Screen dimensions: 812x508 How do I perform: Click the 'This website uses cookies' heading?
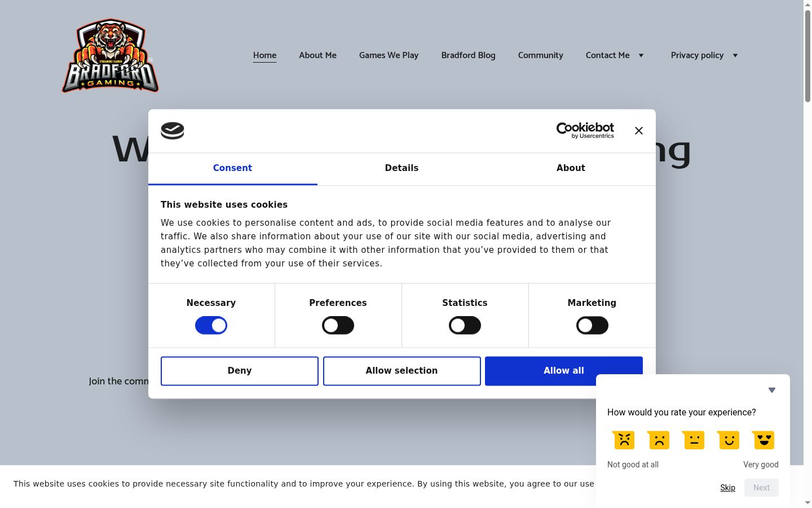[224, 205]
